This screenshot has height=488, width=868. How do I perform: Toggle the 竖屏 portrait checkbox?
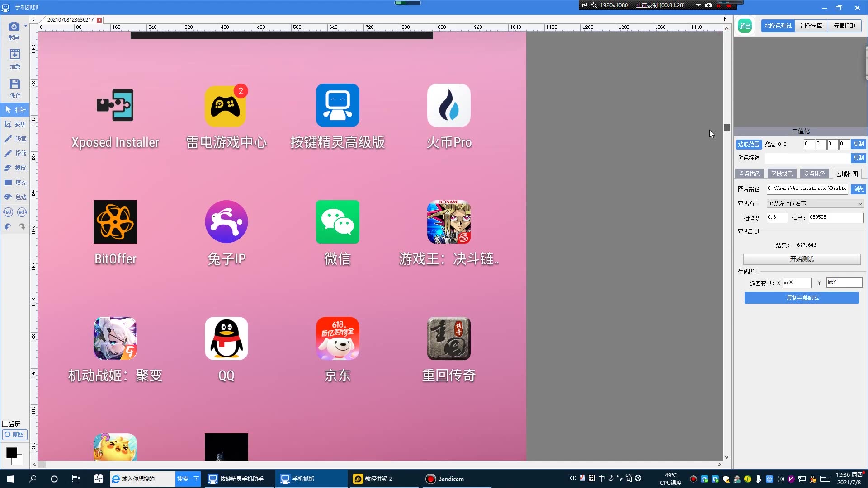pos(5,424)
